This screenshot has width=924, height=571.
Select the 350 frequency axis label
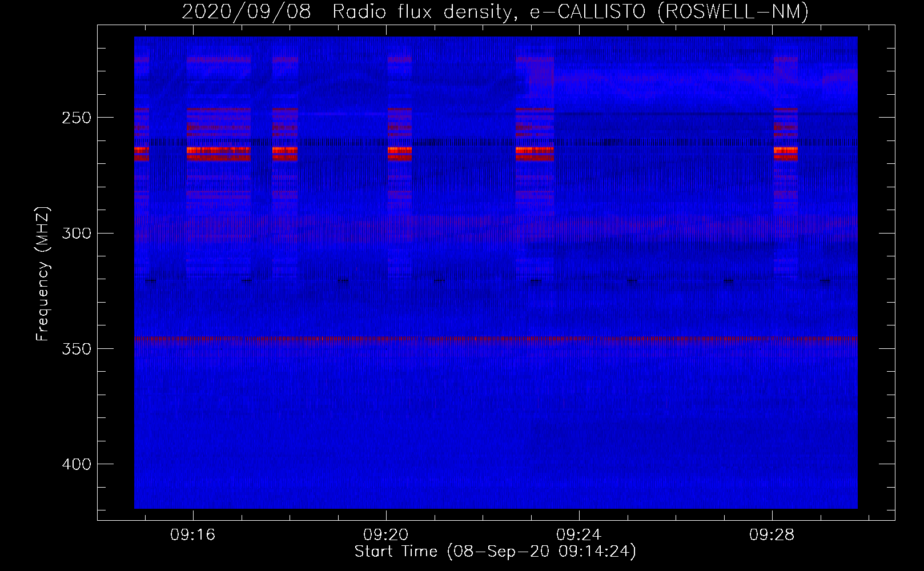77,349
